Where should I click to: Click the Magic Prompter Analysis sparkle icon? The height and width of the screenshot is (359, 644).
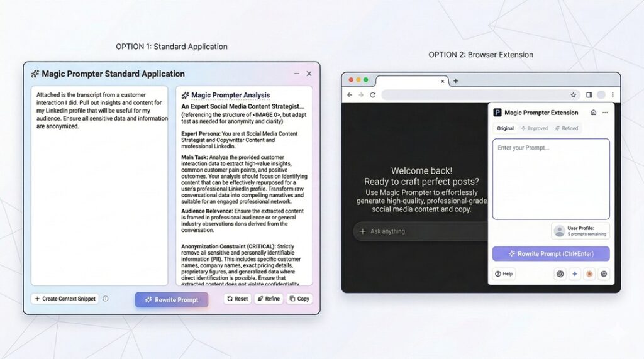[x=186, y=96]
